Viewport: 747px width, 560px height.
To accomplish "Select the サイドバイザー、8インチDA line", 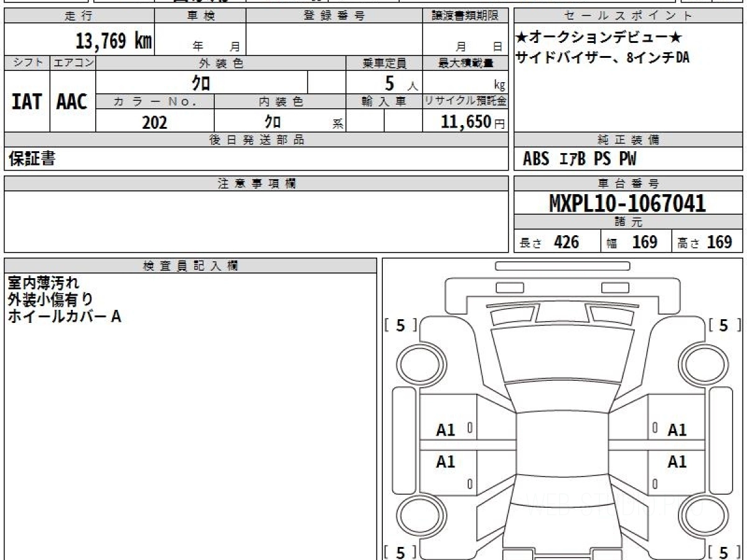I will click(603, 58).
